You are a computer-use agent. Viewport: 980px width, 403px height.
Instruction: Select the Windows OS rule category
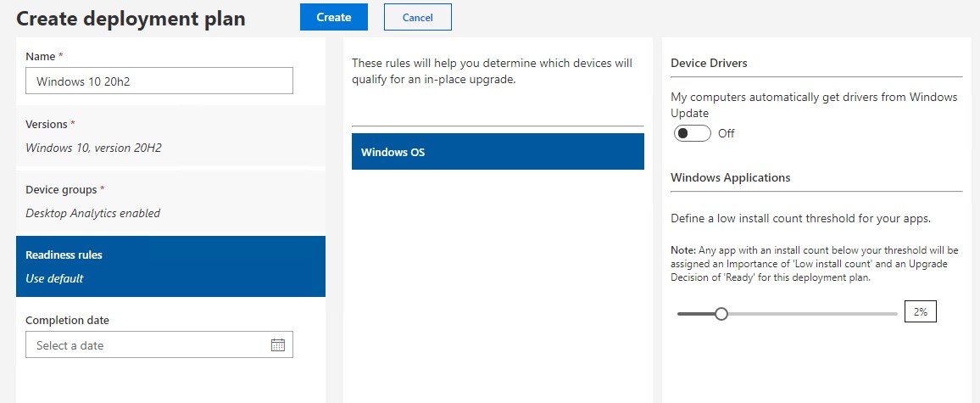498,151
